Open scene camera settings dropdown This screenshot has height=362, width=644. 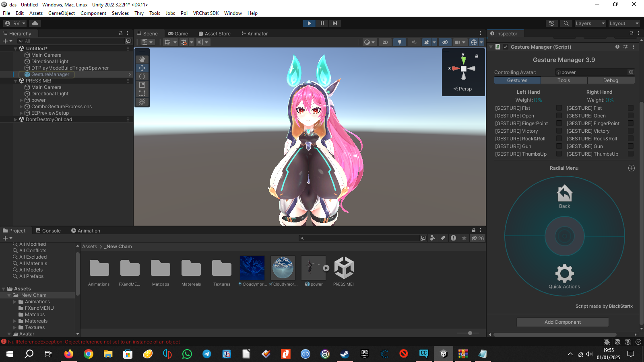point(460,42)
